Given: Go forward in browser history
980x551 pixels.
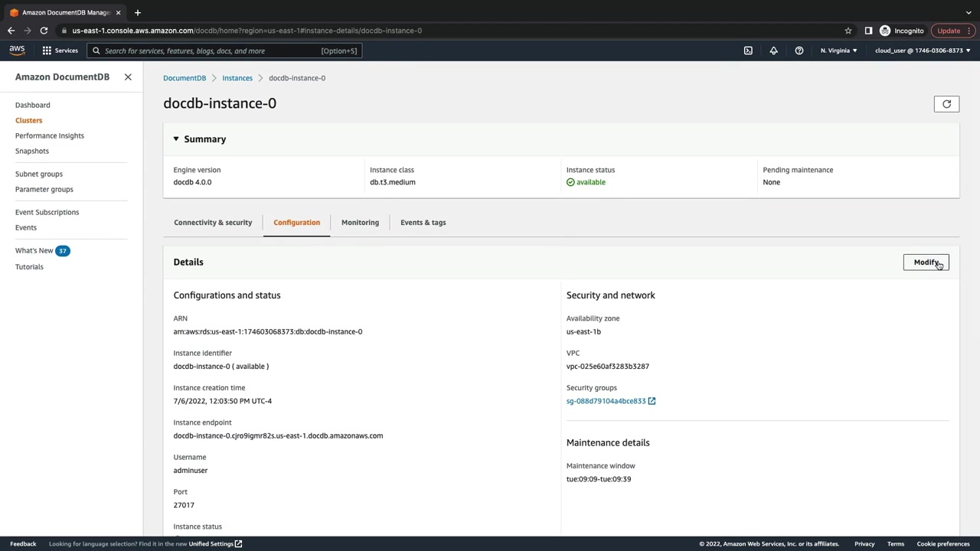Looking at the screenshot, I should (x=28, y=31).
